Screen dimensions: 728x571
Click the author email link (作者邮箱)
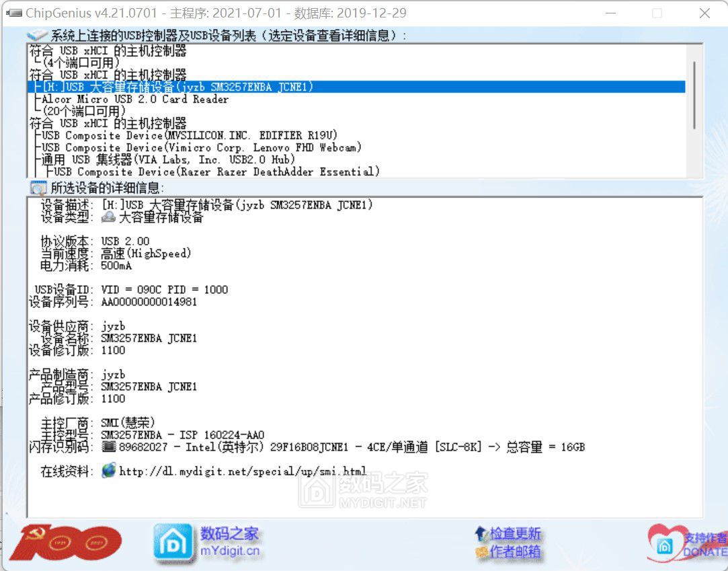click(514, 552)
